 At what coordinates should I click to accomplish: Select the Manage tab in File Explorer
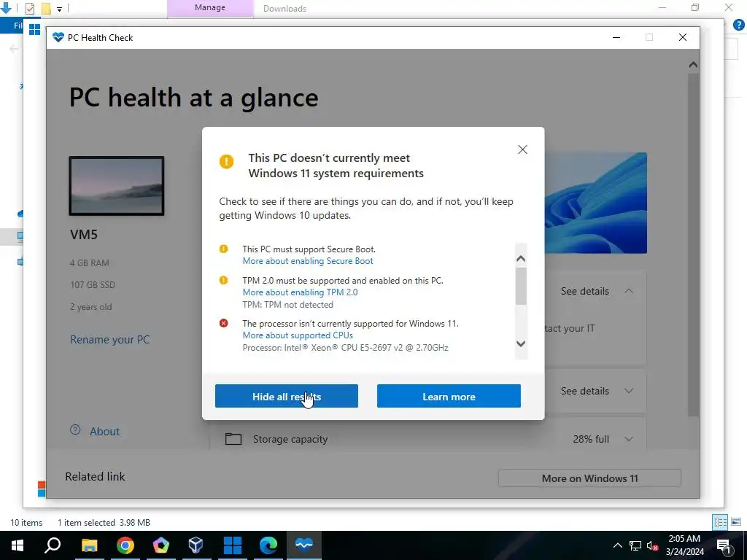210,8
